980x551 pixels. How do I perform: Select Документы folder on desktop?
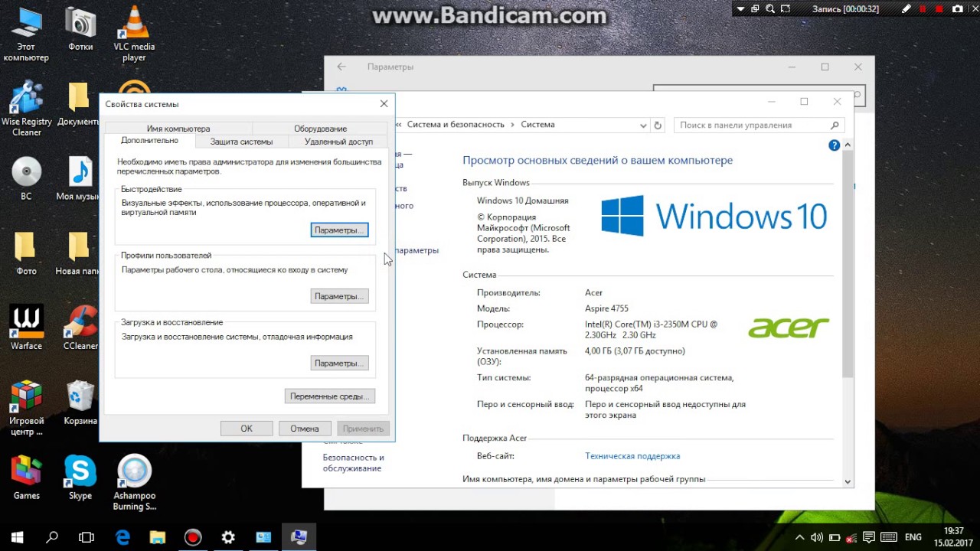coord(78,105)
